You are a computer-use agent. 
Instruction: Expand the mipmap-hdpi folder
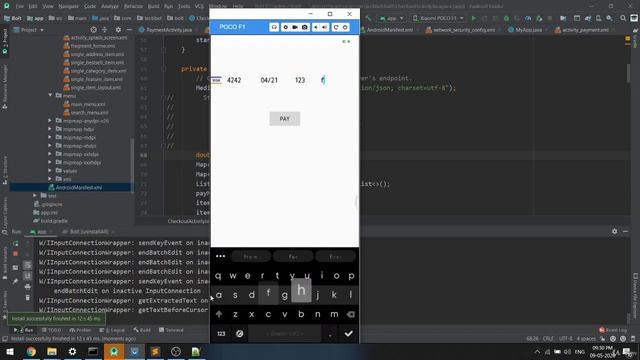(50, 129)
